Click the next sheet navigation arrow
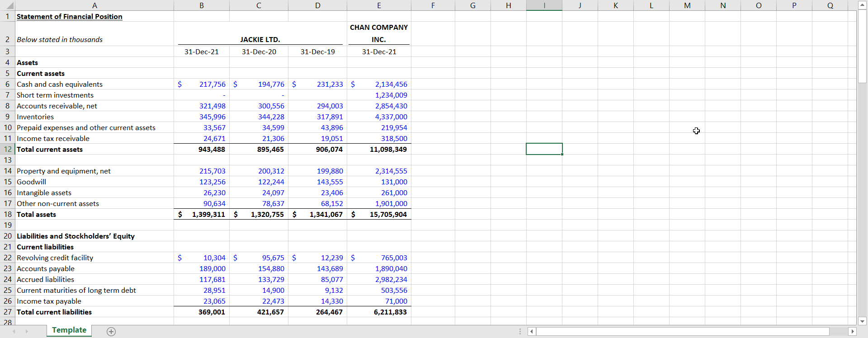 click(27, 331)
